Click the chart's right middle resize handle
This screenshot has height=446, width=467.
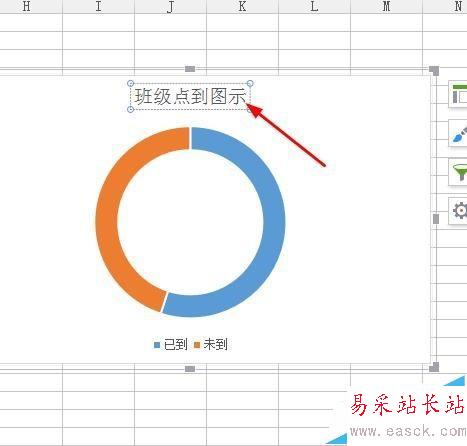[x=436, y=219]
